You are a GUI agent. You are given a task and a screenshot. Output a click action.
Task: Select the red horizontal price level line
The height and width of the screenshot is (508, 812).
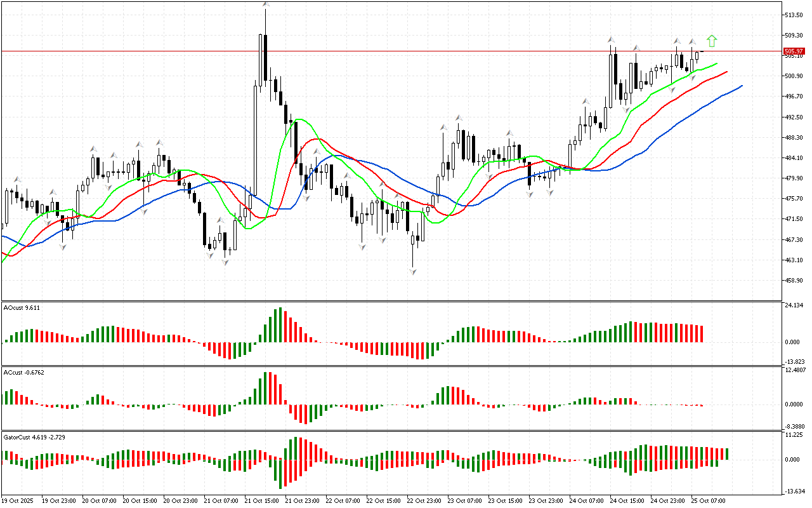381,51
